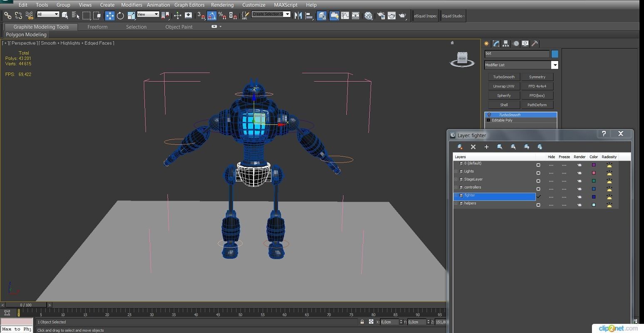Click the Render Setup teapot icon

(x=381, y=15)
